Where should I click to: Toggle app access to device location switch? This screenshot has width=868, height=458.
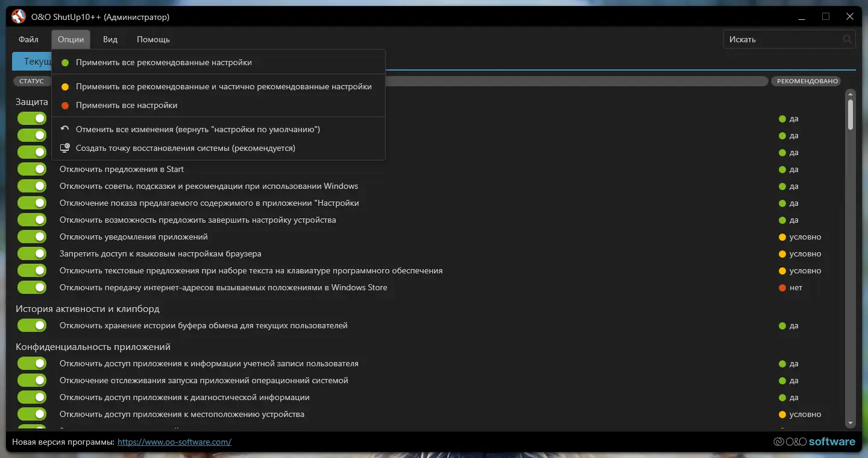(x=32, y=414)
